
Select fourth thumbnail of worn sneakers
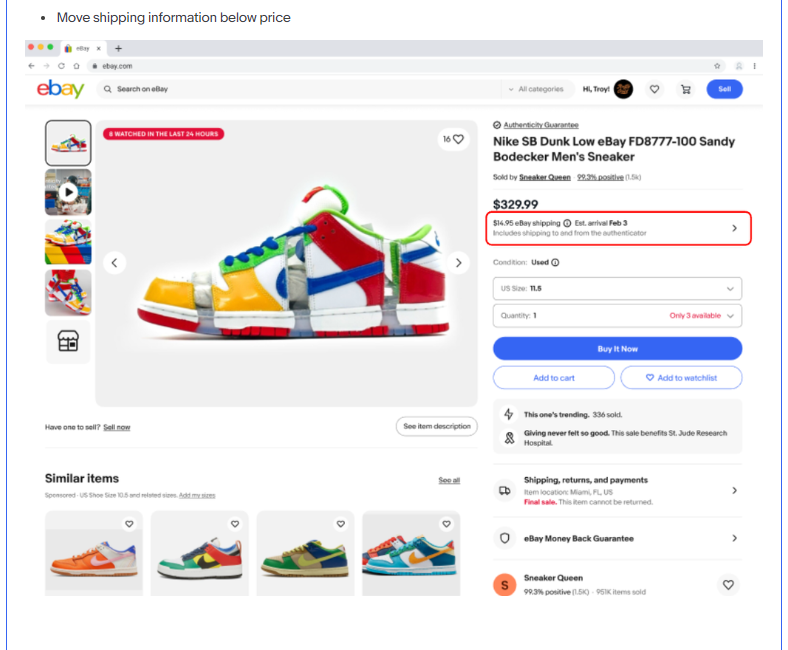[68, 293]
